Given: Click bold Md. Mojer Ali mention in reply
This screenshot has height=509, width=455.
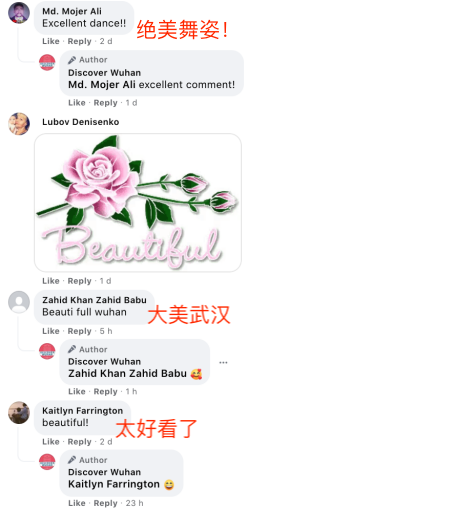Looking at the screenshot, I should 102,85.
